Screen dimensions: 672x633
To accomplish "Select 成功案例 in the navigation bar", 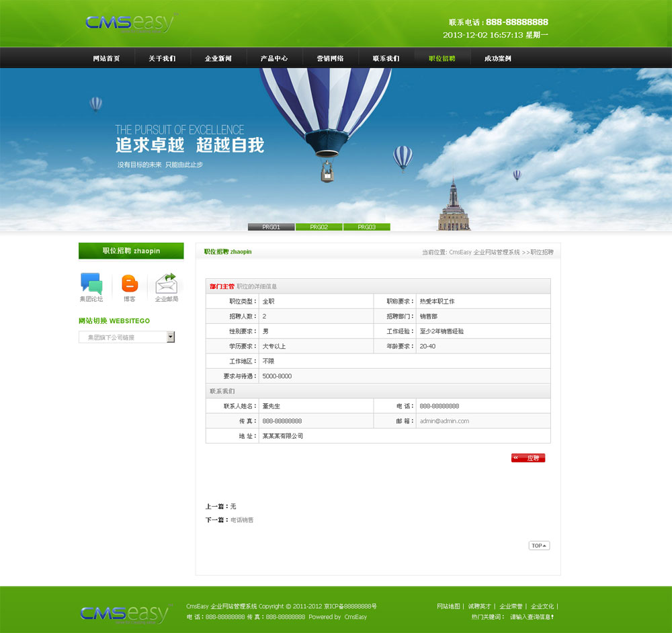I will click(x=498, y=58).
